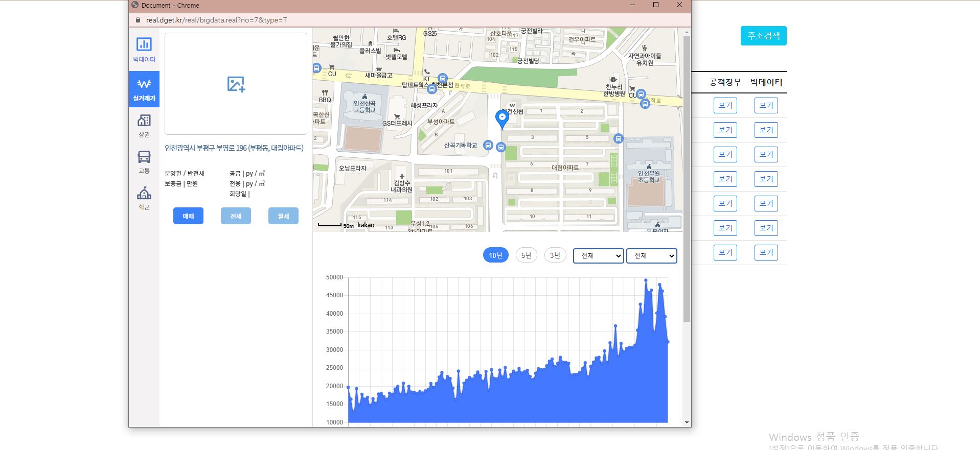Click the 주소검색 button

click(x=763, y=36)
